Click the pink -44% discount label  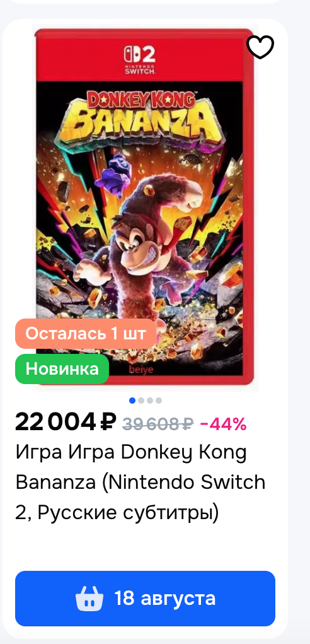click(x=223, y=424)
